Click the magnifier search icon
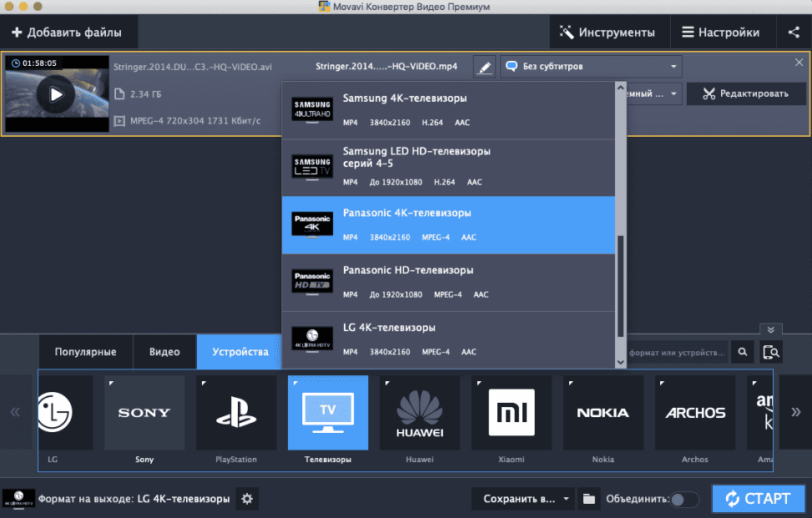Screen dimensions: 812x518 click(x=741, y=352)
